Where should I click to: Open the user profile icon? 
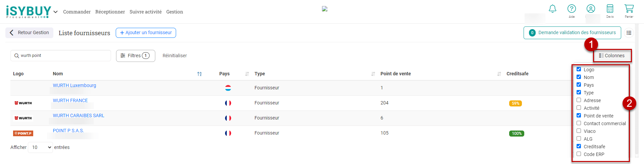coord(591,9)
